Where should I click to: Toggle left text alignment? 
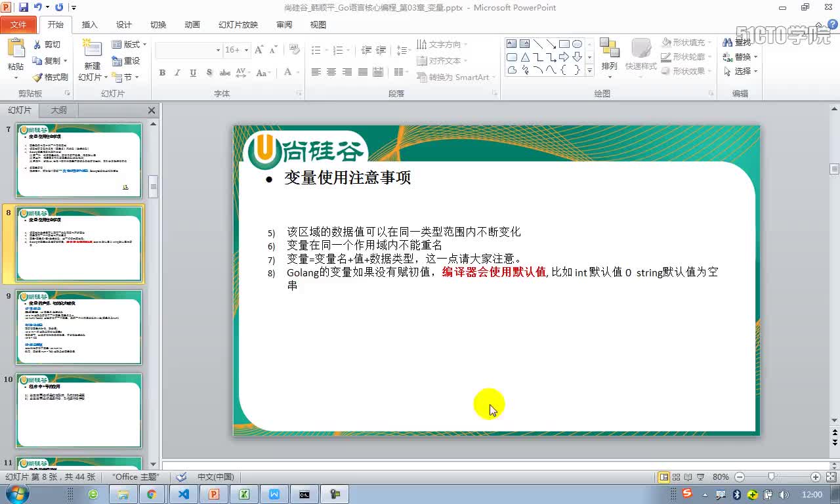tap(316, 72)
